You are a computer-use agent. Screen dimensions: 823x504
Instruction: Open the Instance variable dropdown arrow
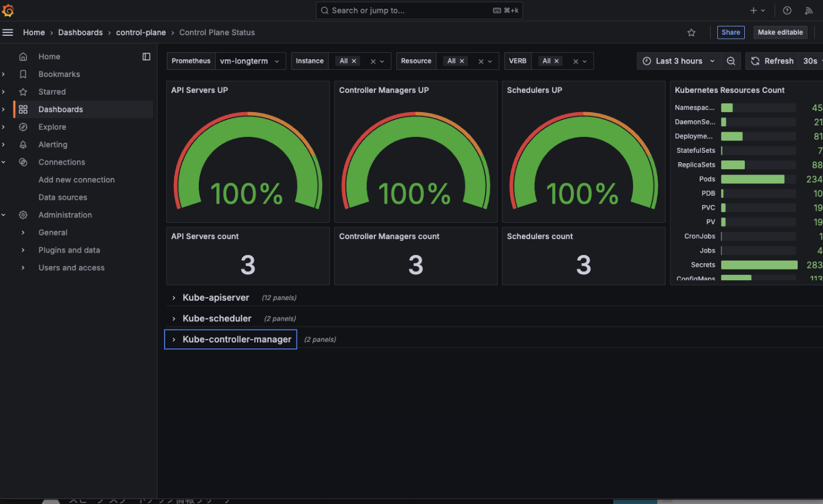(x=382, y=61)
